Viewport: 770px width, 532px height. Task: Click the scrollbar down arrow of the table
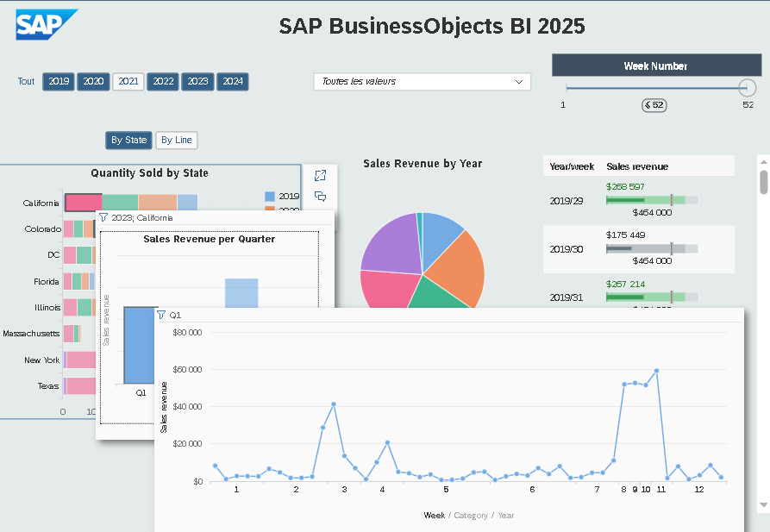764,504
